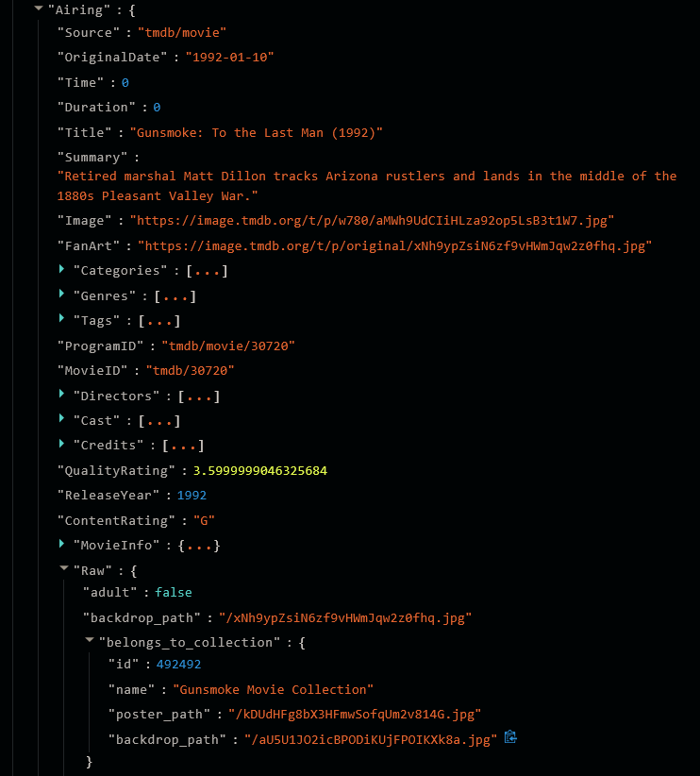
Task: Click the collection id 492492
Action: point(178,665)
